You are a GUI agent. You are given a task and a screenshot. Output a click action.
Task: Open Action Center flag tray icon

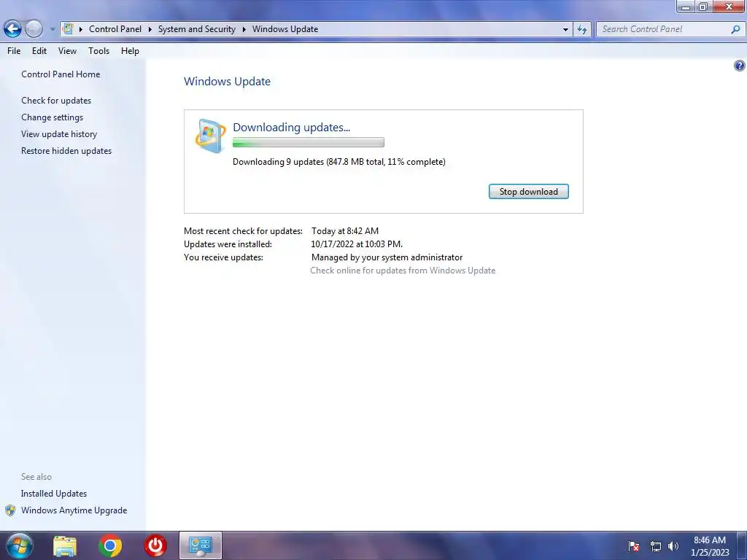pos(634,546)
